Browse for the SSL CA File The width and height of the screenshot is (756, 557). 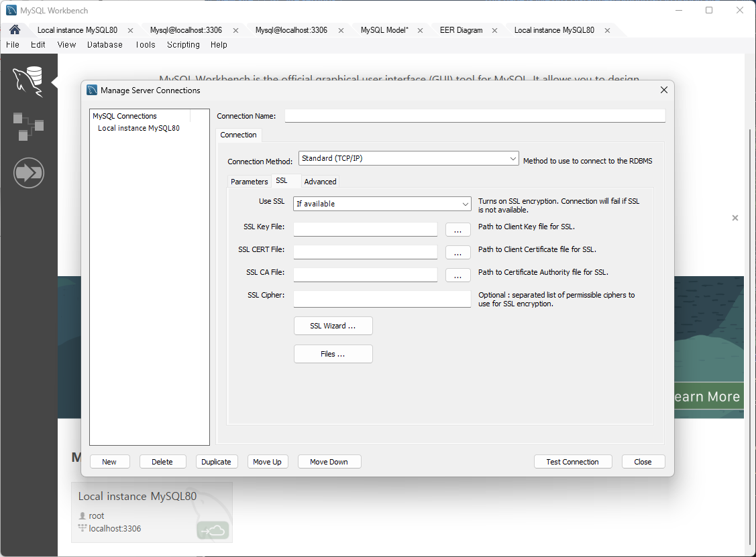point(458,275)
